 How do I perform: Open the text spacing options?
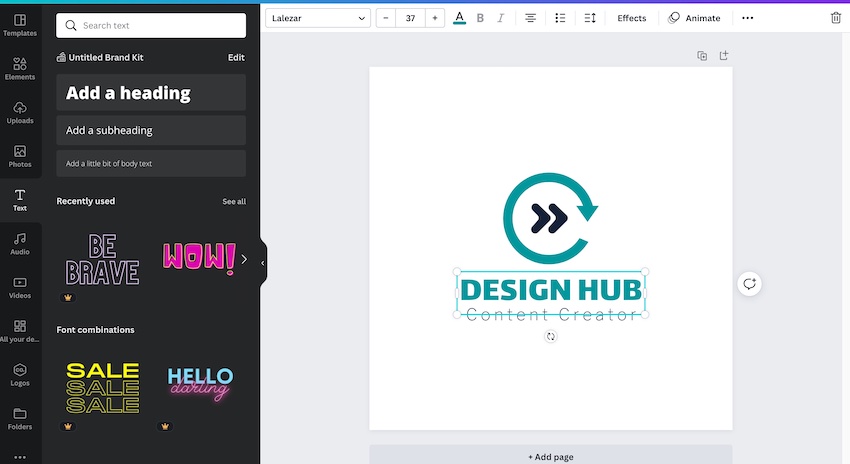pyautogui.click(x=590, y=18)
